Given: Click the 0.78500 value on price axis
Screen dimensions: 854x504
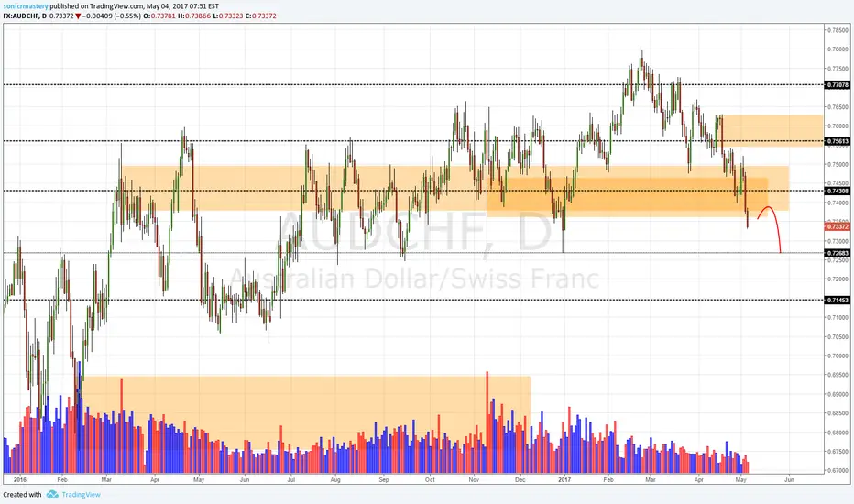Looking at the screenshot, I should click(838, 30).
